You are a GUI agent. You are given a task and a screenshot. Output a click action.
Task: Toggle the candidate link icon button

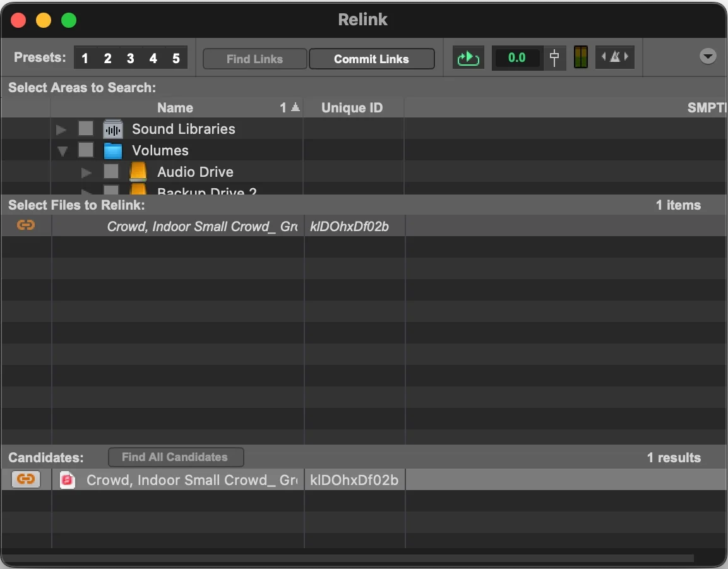click(26, 479)
